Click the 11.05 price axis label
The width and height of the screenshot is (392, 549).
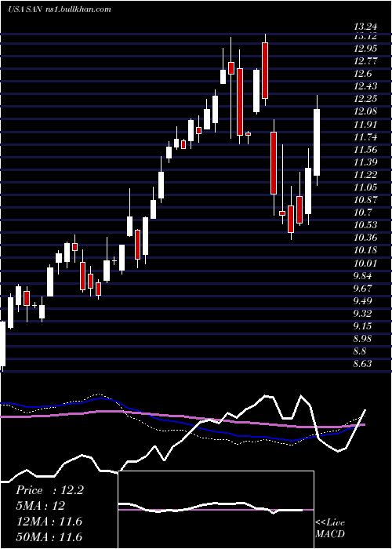click(366, 187)
